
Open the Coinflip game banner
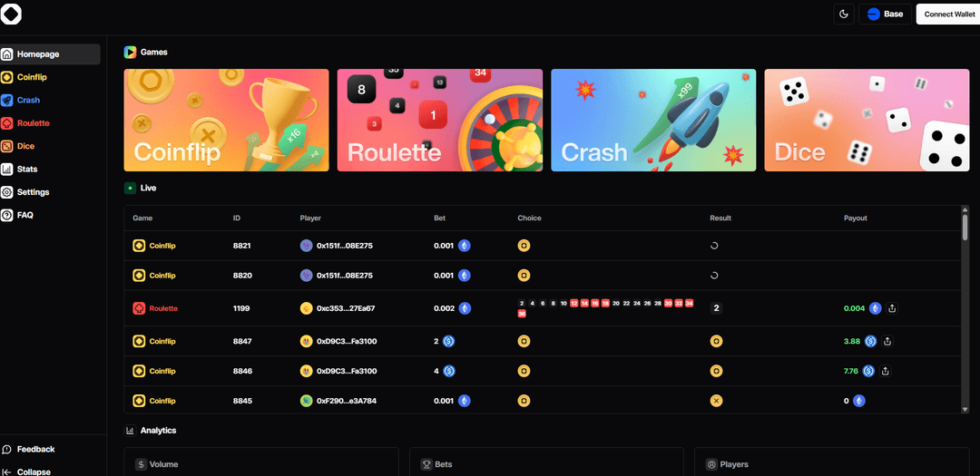coord(226,120)
